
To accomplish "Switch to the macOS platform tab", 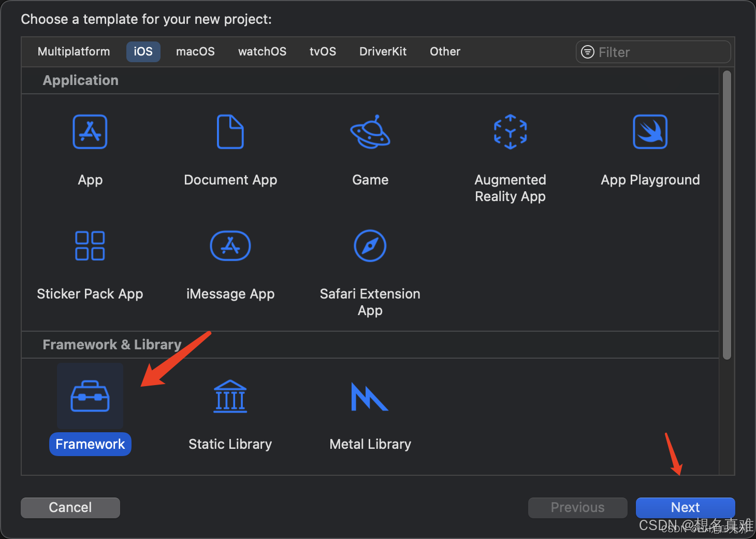I will coord(195,51).
